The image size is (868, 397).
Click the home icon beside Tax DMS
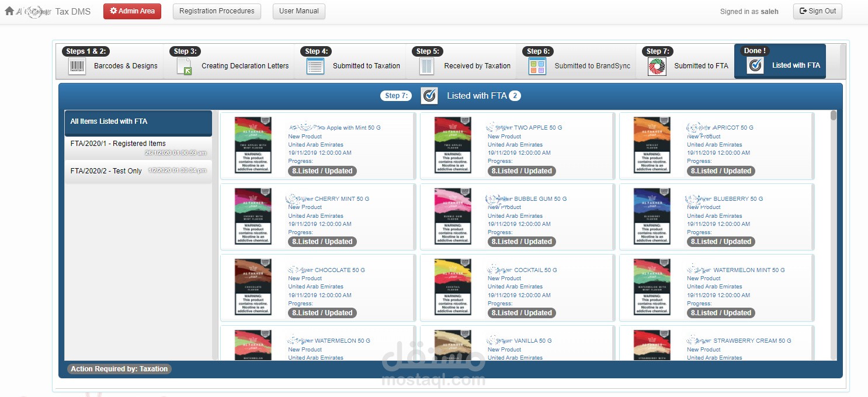pyautogui.click(x=9, y=11)
